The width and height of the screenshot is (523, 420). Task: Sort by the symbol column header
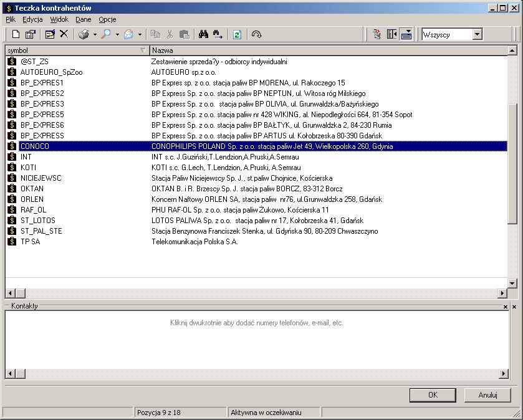coord(77,50)
